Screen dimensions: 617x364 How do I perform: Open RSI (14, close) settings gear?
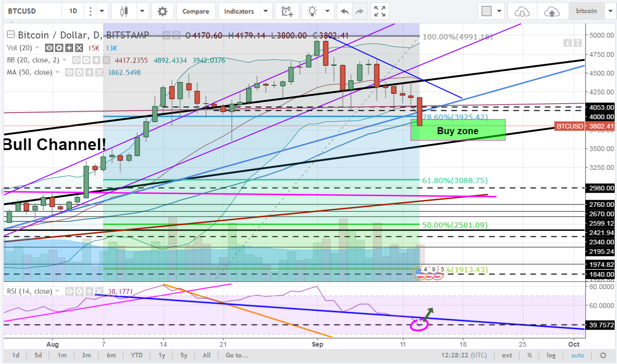click(80, 291)
